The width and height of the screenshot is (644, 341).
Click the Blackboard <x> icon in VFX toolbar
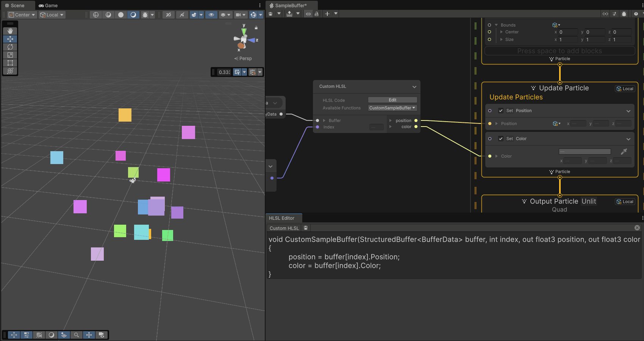tap(605, 14)
